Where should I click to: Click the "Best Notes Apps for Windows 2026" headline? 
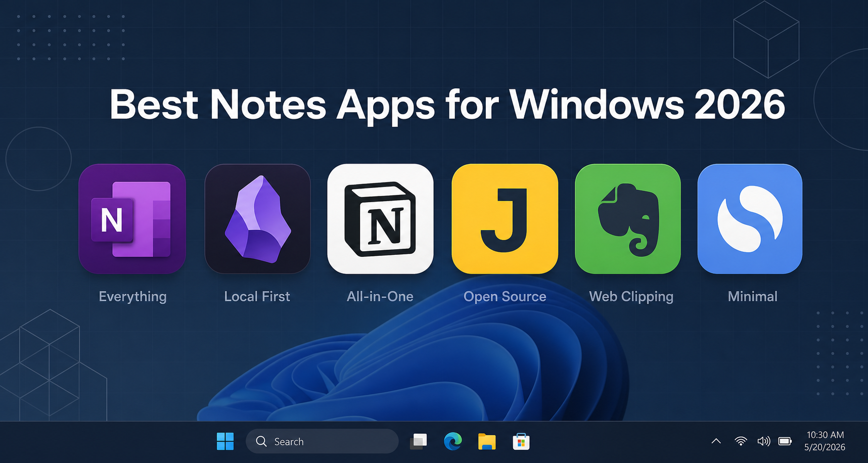pos(447,105)
